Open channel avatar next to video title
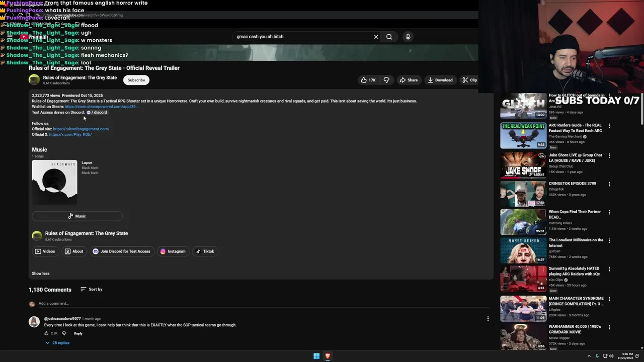The height and width of the screenshot is (362, 644). coord(34,79)
